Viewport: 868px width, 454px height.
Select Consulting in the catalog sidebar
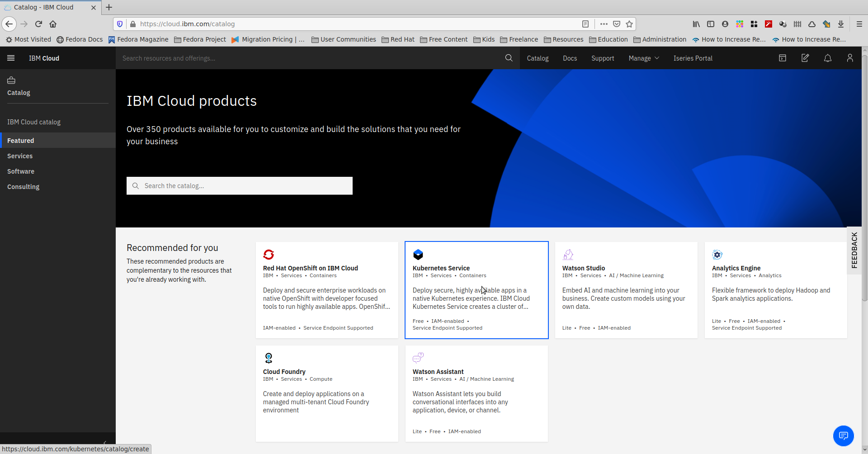[x=58, y=187]
